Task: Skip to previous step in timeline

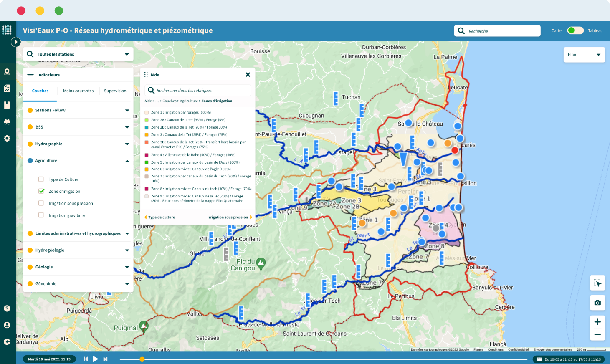Action: pos(86,359)
